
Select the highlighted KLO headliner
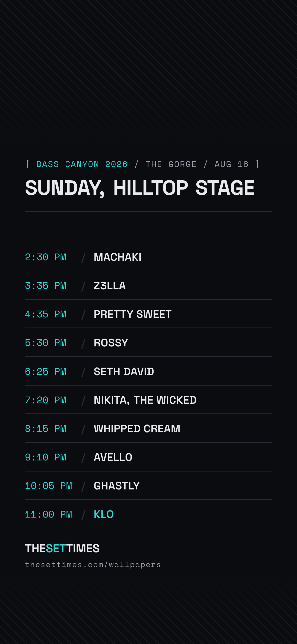click(x=104, y=514)
